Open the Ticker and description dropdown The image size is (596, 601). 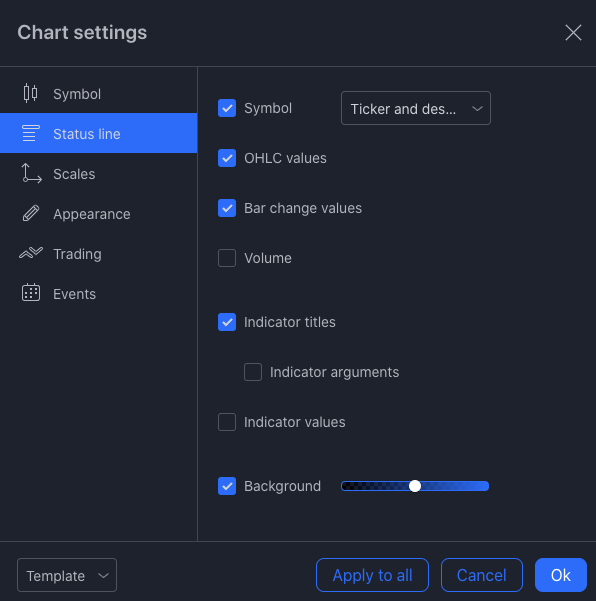coord(415,108)
